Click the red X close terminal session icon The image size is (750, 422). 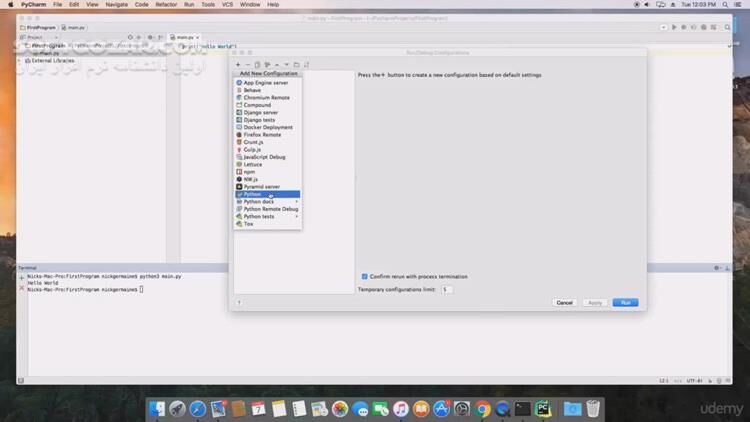coord(22,289)
